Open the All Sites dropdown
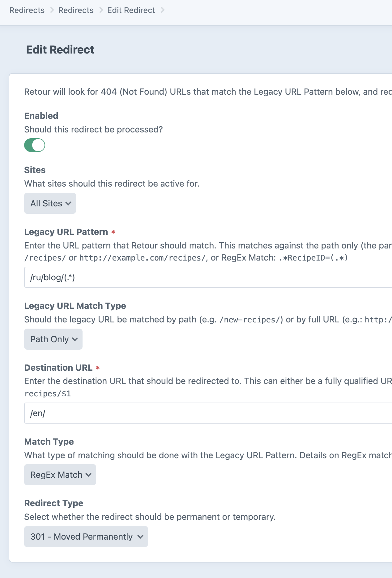392x578 pixels. coord(49,203)
